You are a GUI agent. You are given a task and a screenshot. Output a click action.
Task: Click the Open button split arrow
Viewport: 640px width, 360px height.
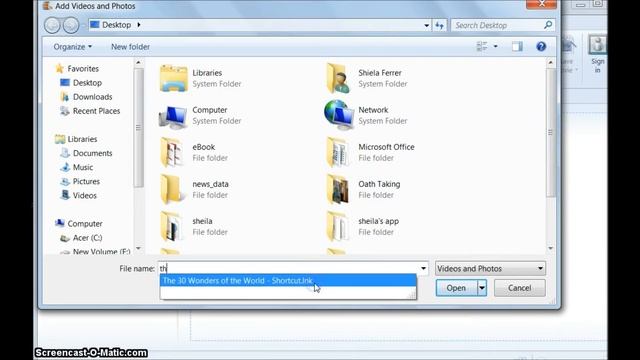coord(482,288)
